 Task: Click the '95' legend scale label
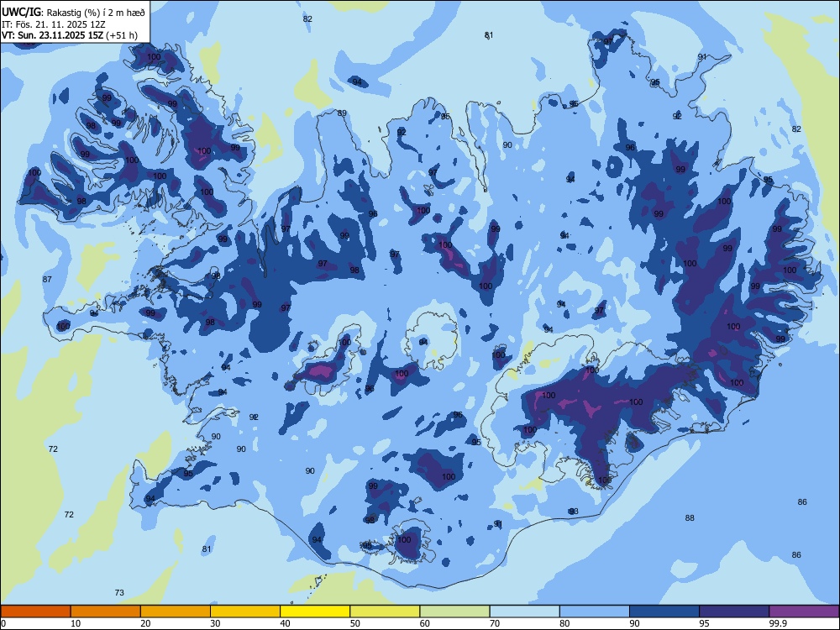(x=705, y=623)
